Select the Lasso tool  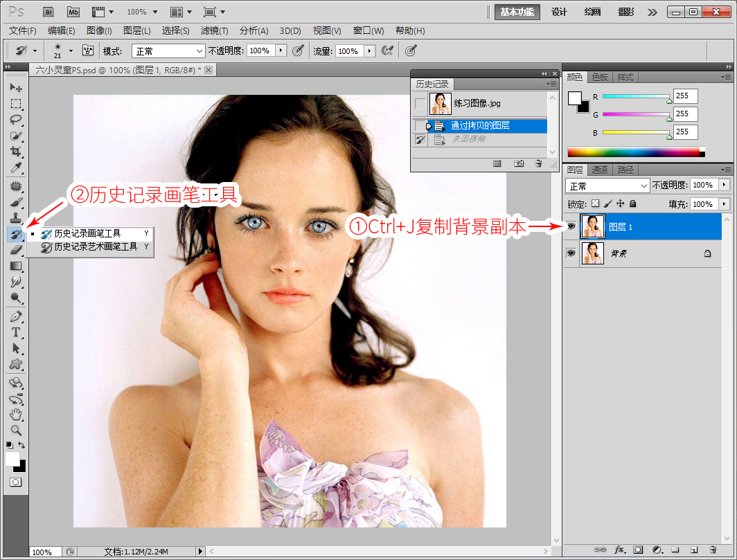tap(16, 120)
